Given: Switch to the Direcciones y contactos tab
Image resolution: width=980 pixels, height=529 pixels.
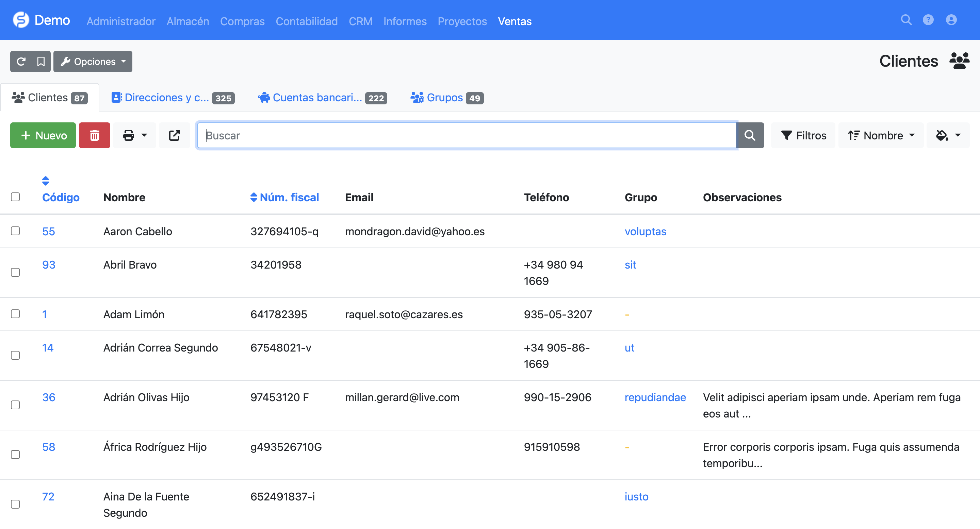Looking at the screenshot, I should pos(173,98).
